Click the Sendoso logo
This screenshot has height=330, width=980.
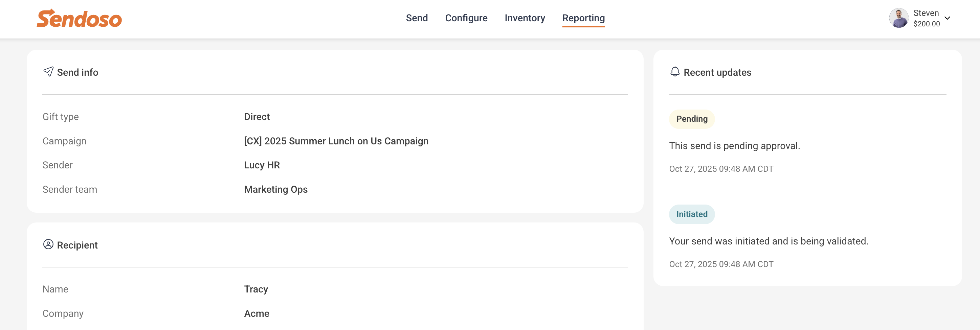pos(79,18)
